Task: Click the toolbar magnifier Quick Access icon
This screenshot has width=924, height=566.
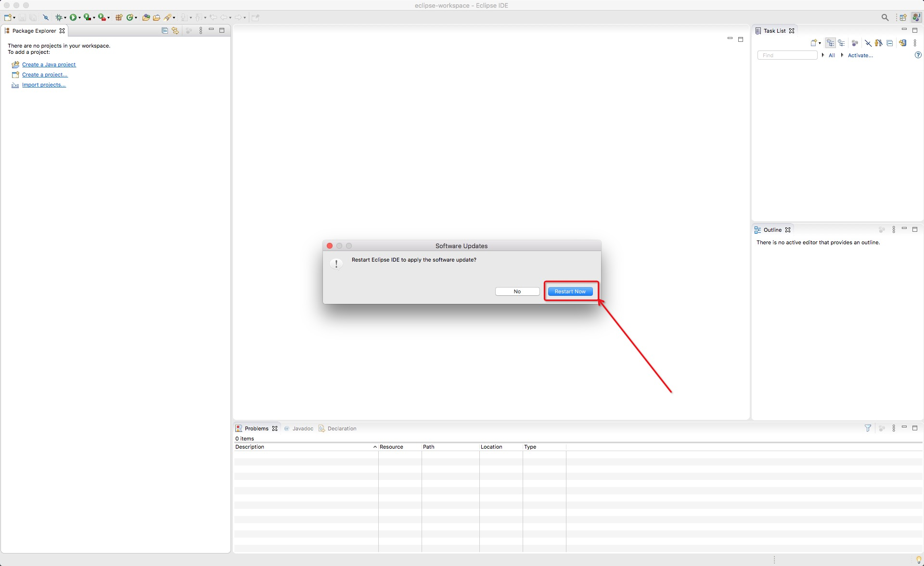Action: pos(885,17)
